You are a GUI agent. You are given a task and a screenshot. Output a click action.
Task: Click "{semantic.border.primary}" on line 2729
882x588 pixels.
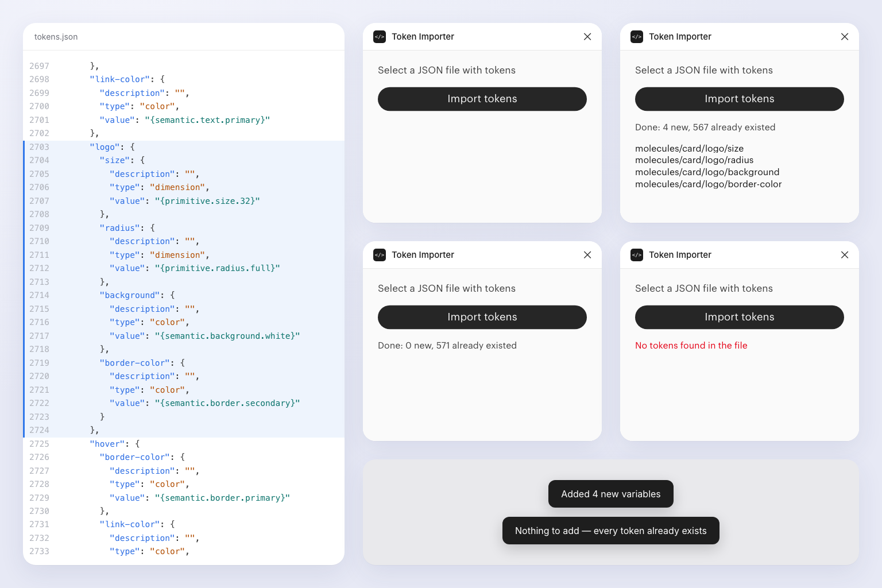[x=223, y=498]
